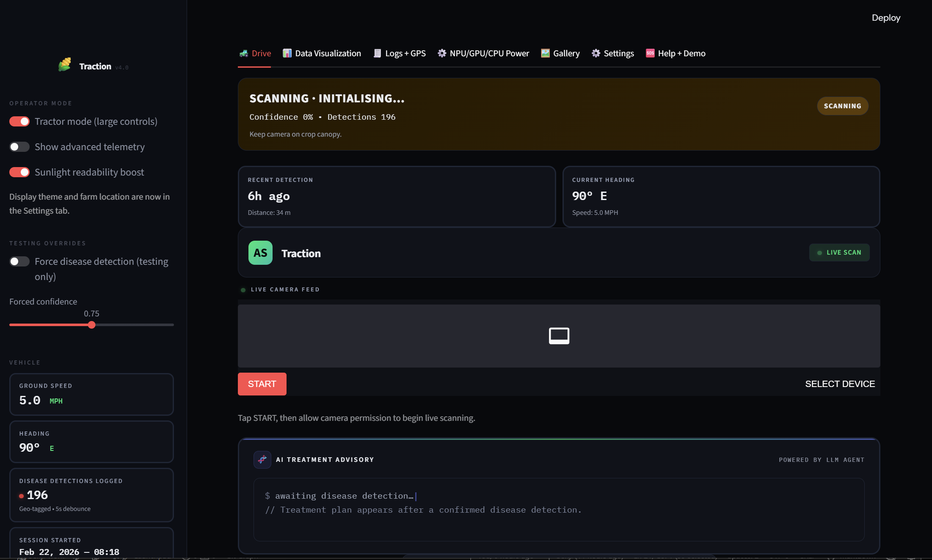Viewport: 932px width, 560px height.
Task: Open the Data Visualization tab
Action: tap(328, 53)
